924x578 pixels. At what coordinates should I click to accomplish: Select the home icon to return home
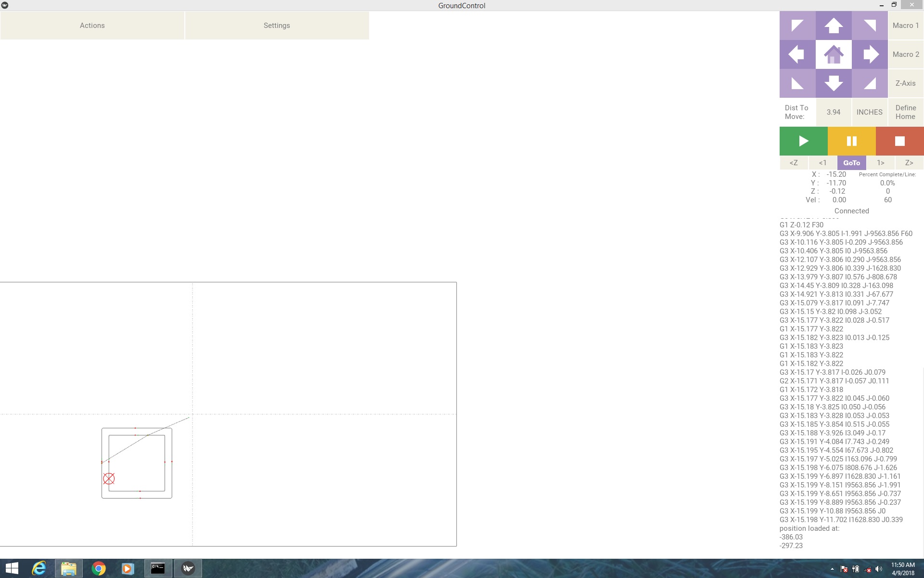tap(834, 54)
